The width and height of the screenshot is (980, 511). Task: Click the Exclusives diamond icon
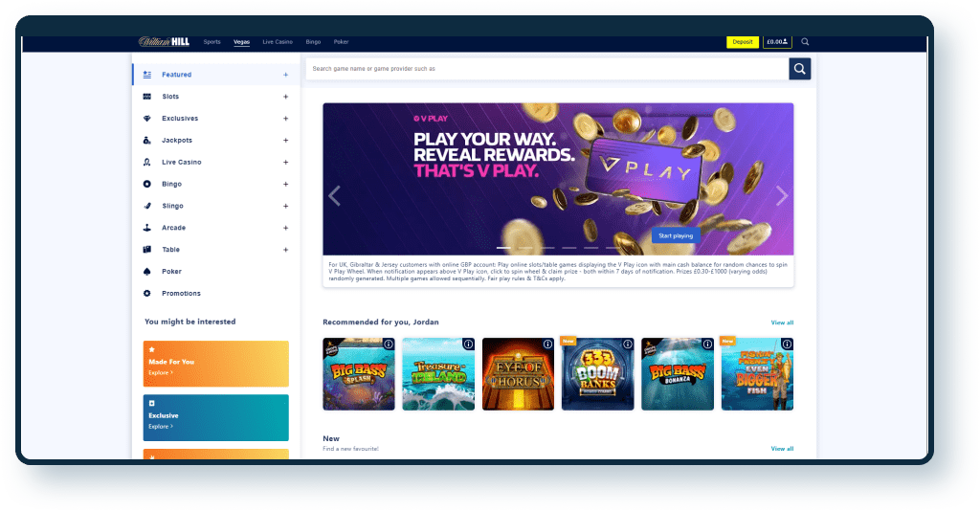coord(146,118)
